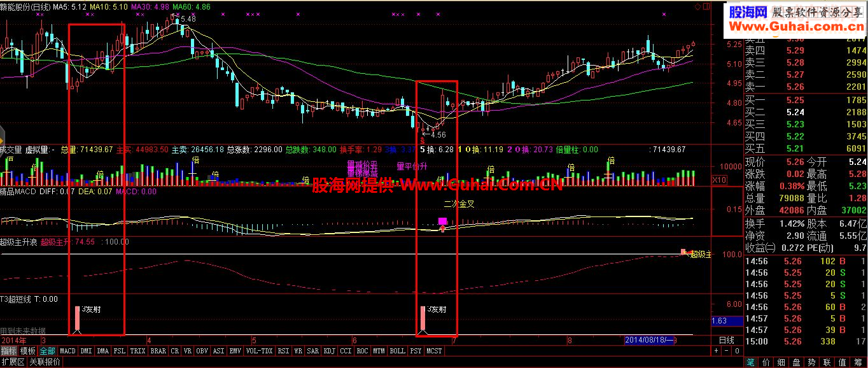This screenshot has width=868, height=368.
Task: Click the diamond icon at chart top-right
Action: click(x=698, y=6)
